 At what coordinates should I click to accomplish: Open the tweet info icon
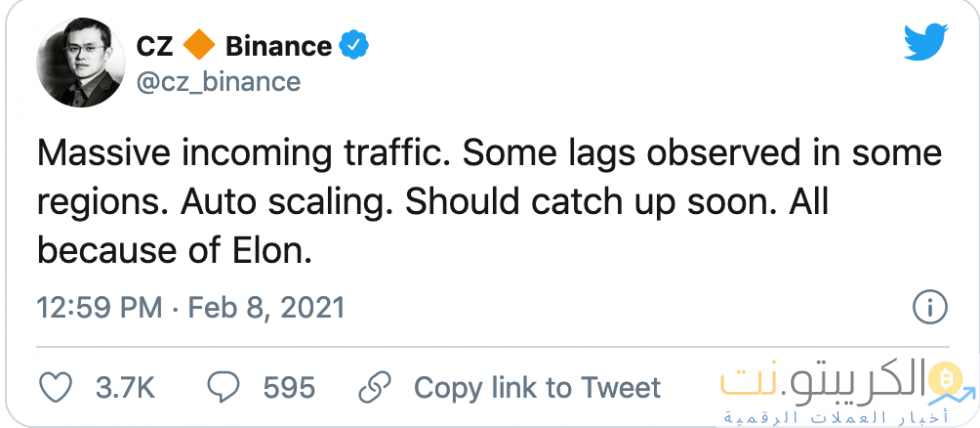coord(930,307)
